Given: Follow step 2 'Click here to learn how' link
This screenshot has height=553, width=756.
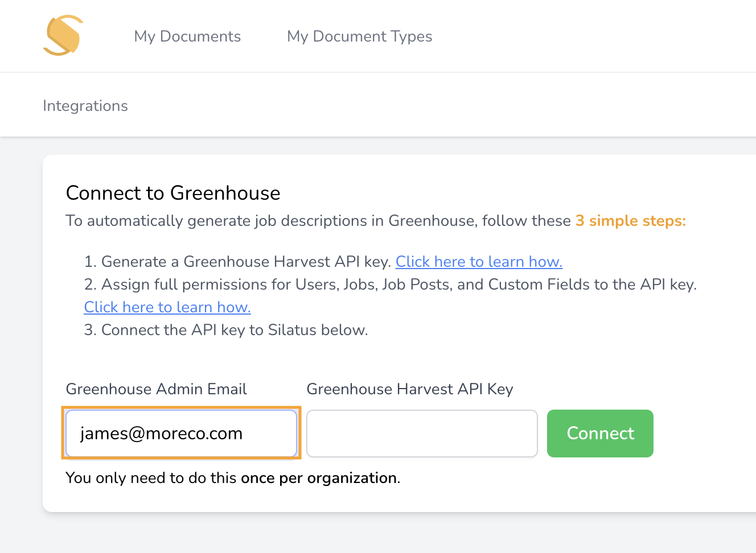Looking at the screenshot, I should pyautogui.click(x=167, y=307).
